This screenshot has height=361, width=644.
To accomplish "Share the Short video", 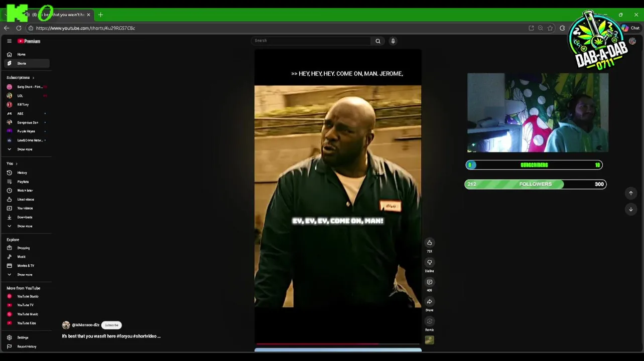I will (429, 302).
